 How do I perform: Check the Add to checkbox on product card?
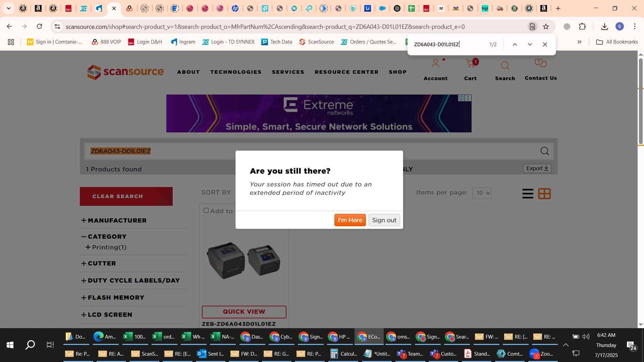pos(206,210)
